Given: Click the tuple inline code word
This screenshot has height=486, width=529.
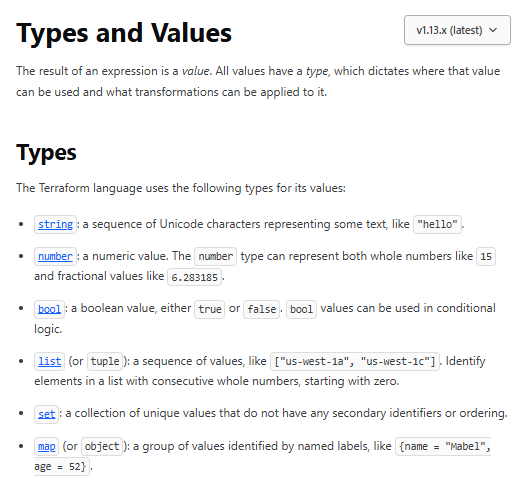Looking at the screenshot, I should (105, 361).
